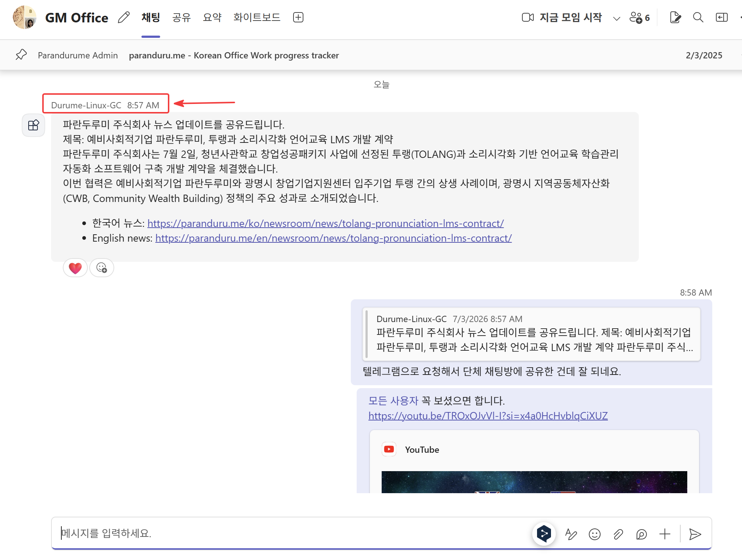742x560 pixels.
Task: Open the English news paranduru.me/en link
Action: click(333, 238)
